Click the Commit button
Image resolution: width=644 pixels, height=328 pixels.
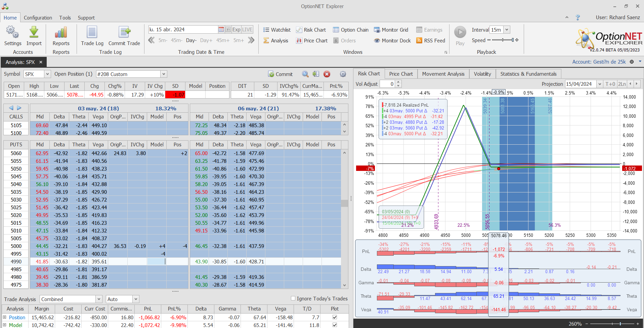click(281, 74)
